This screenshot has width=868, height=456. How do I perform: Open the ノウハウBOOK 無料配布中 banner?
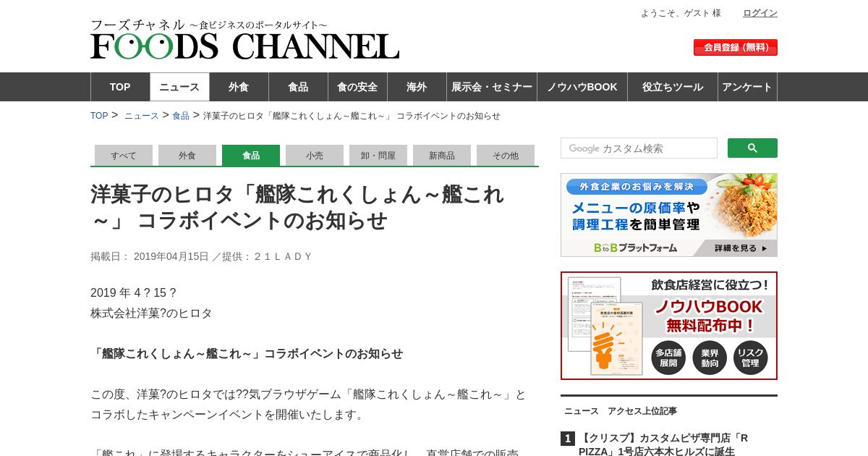669,326
